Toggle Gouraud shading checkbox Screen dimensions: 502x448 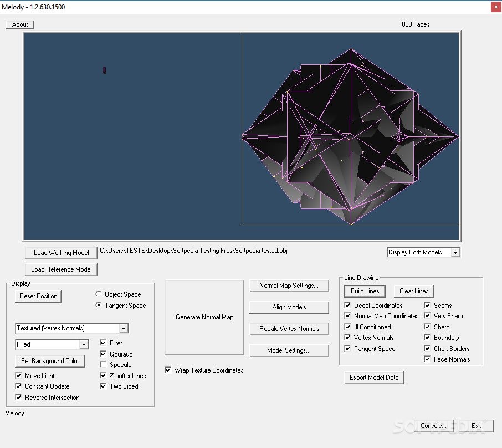103,354
